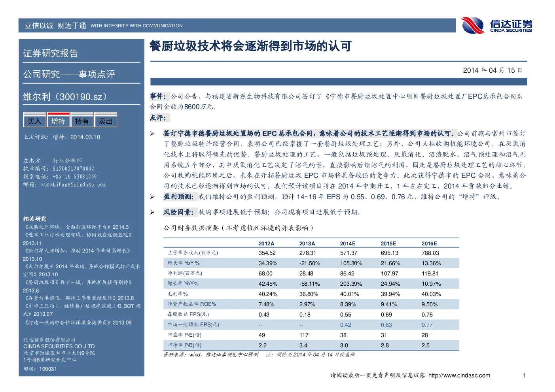Click the net profit value 86.42

347,273
